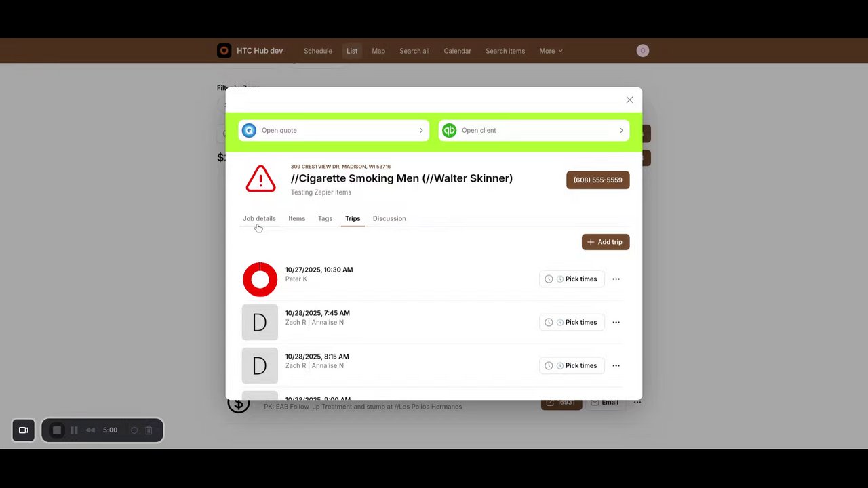Image resolution: width=868 pixels, height=488 pixels.
Task: Open the options menu for the 8:15 AM trip
Action: (x=616, y=366)
